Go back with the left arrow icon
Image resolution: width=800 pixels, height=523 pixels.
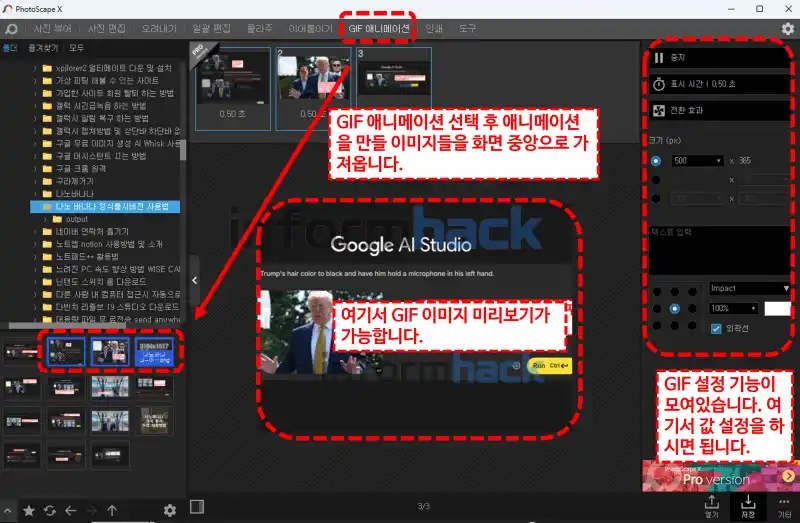click(x=70, y=510)
